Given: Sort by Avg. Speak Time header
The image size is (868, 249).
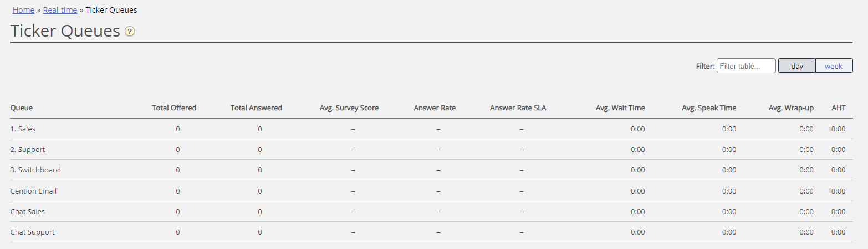Looking at the screenshot, I should coord(709,108).
